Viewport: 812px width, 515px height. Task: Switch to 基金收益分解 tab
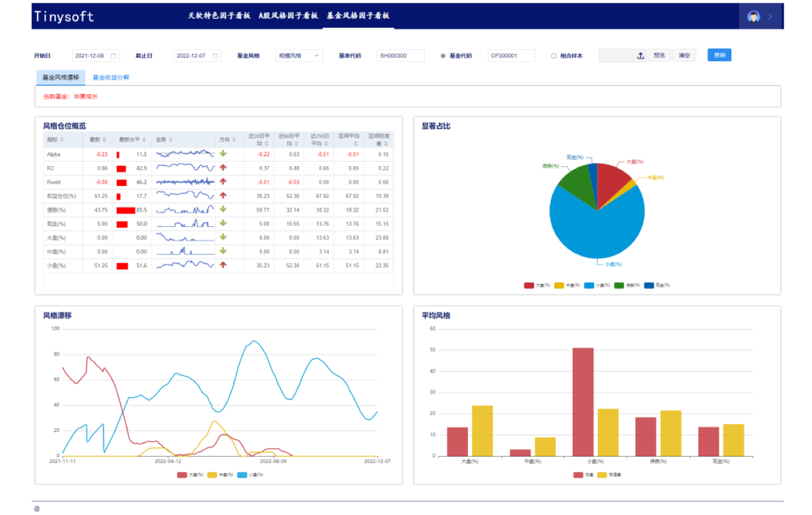tap(111, 78)
